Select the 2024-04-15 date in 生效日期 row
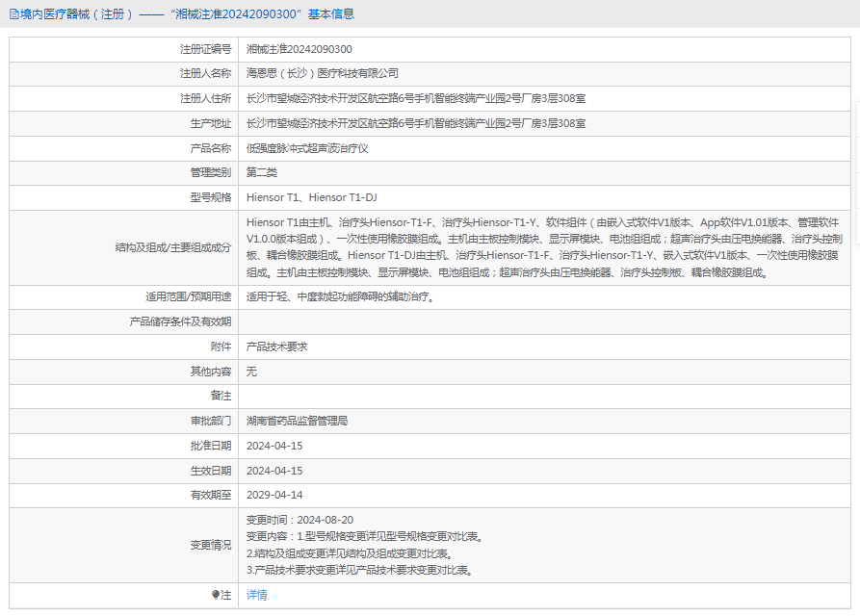The height and width of the screenshot is (616, 860). pyautogui.click(x=274, y=471)
